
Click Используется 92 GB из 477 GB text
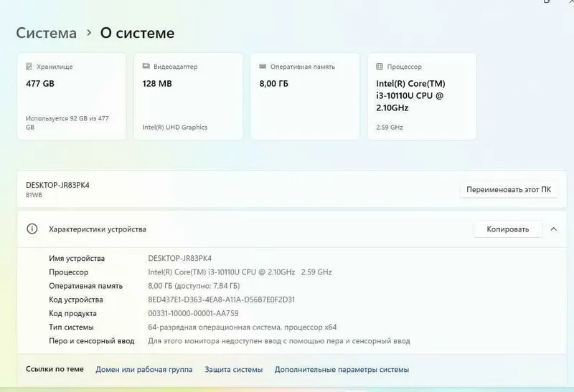67,123
